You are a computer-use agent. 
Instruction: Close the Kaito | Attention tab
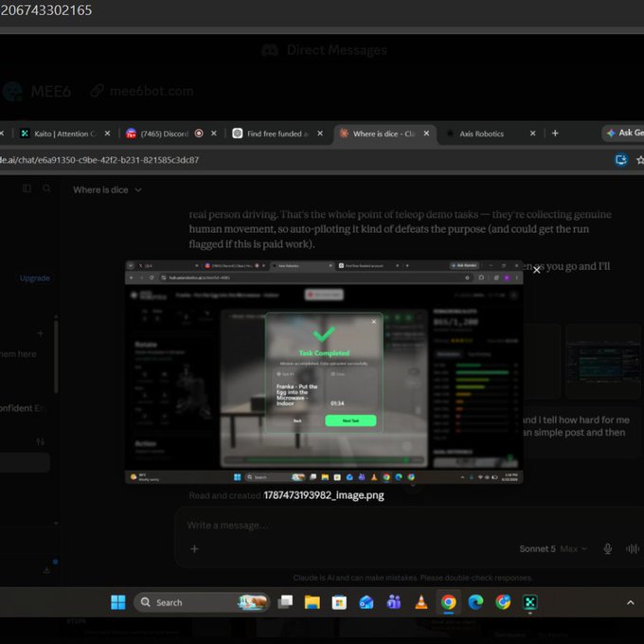tap(107, 134)
